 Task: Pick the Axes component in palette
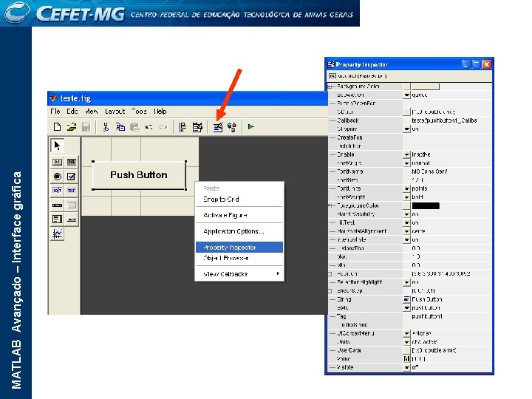[57, 233]
